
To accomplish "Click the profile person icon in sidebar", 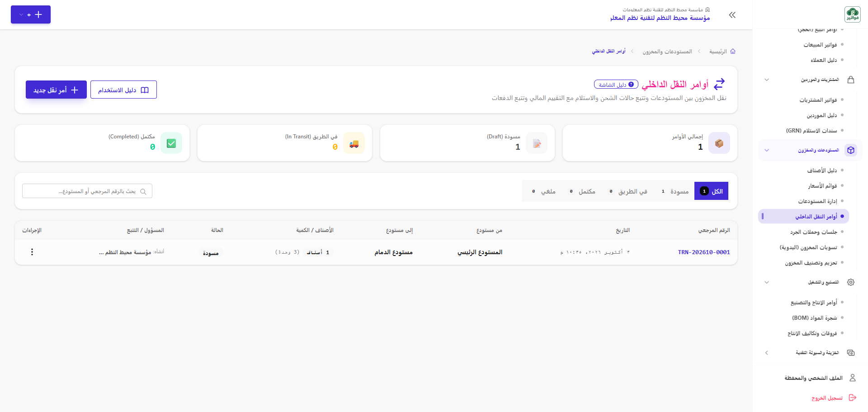I will pos(853,378).
